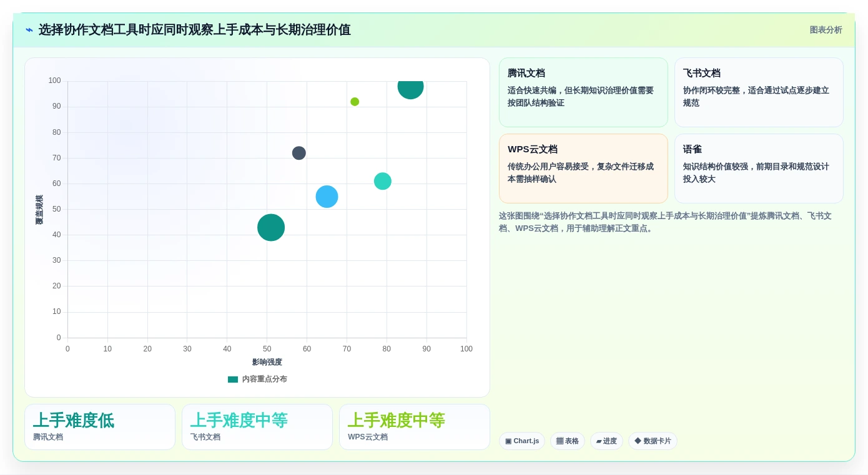Click the main heading text
The width and height of the screenshot is (868, 475).
195,30
